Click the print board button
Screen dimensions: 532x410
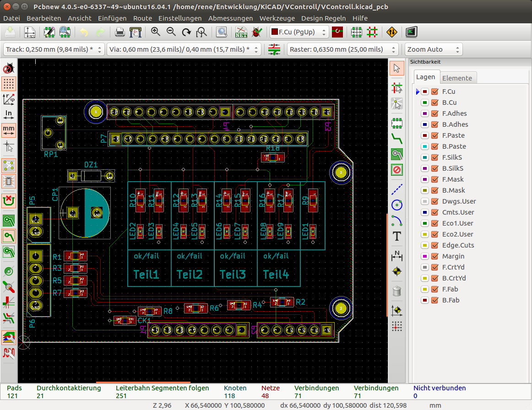tap(119, 32)
